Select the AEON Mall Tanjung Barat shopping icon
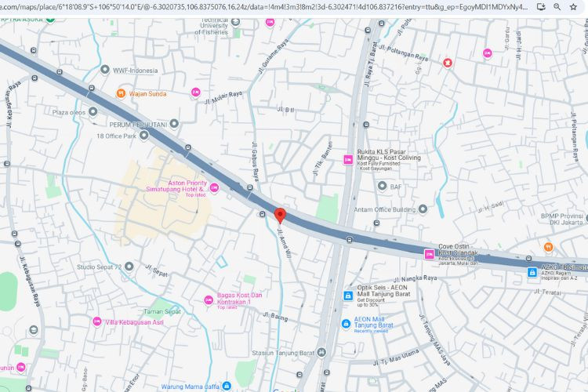This screenshot has width=588, height=392. coord(346,323)
